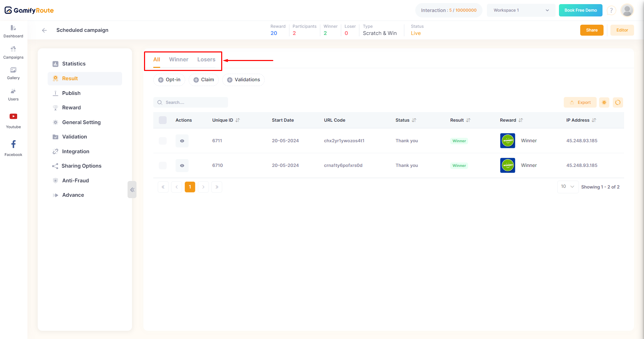This screenshot has width=644, height=339.
Task: Click the orange Share button
Action: (x=592, y=30)
